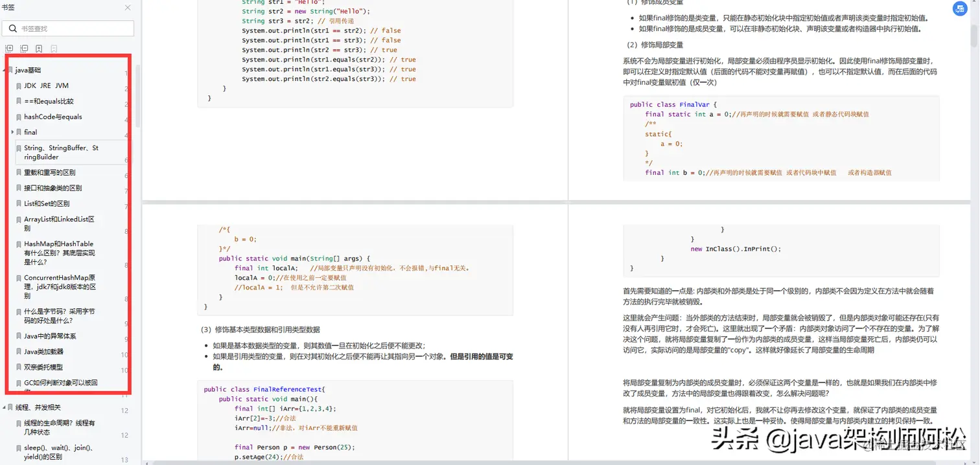The width and height of the screenshot is (980, 465).
Task: Open the java基础 bookmark
Action: pyautogui.click(x=29, y=70)
